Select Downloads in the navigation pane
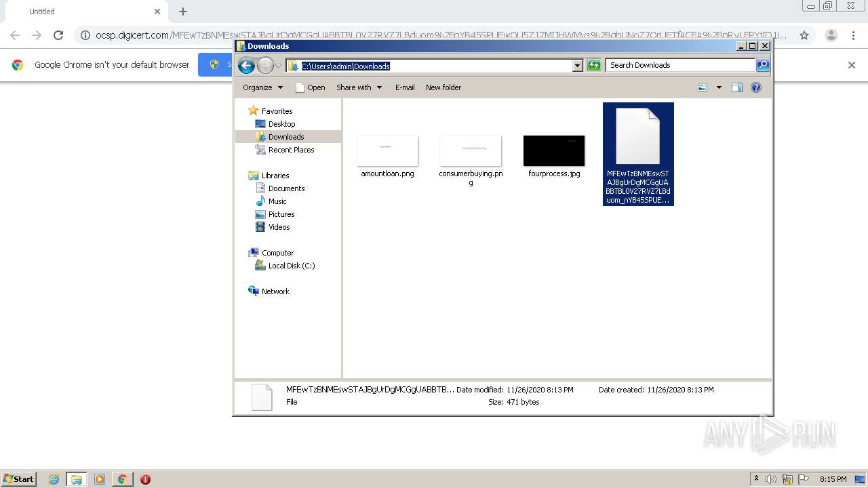The height and width of the screenshot is (488, 868). click(x=279, y=137)
